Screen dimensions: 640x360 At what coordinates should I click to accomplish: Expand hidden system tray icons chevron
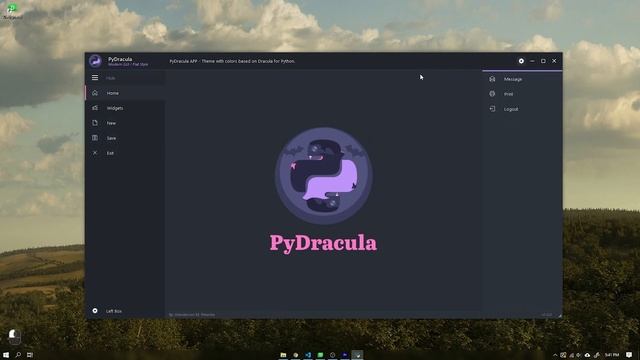coord(555,355)
